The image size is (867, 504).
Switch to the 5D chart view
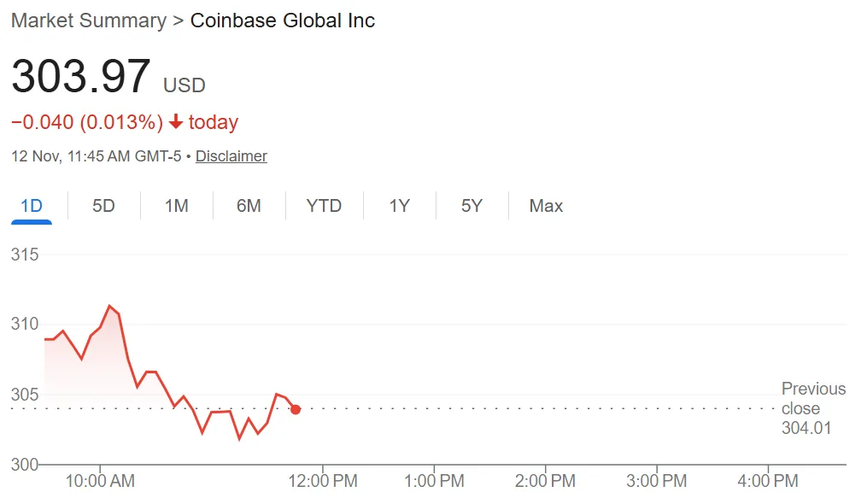point(103,206)
